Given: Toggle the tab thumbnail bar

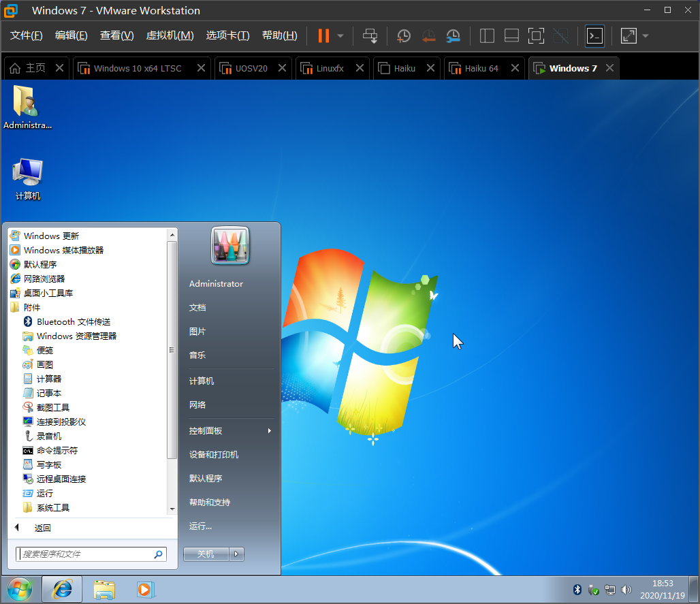Looking at the screenshot, I should coord(511,35).
